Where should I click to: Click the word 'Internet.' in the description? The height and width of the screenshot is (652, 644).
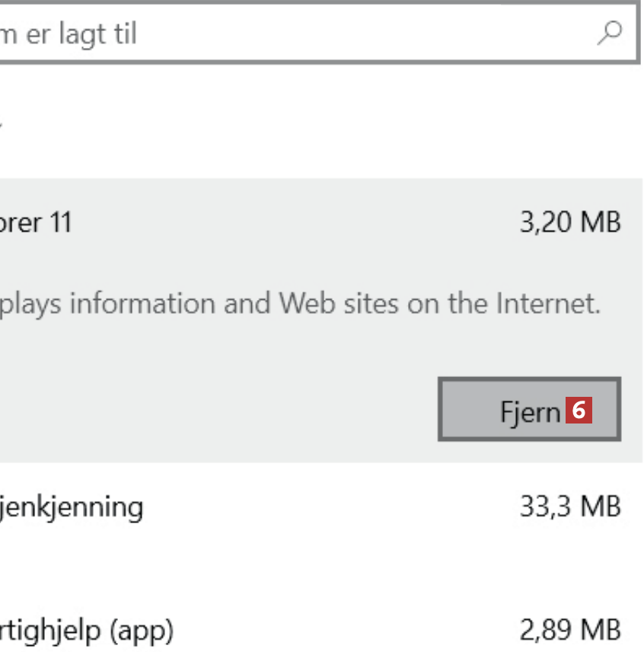click(x=549, y=304)
